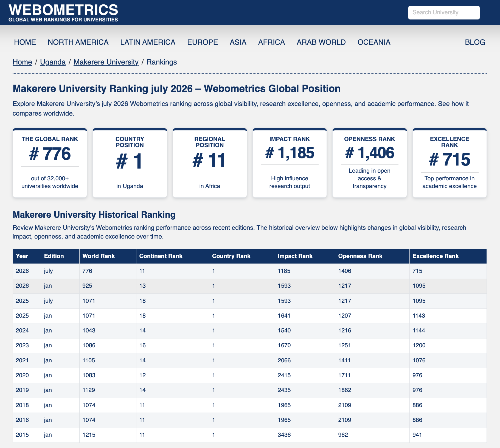Click the Excellence Rank # 715 card
The image size is (500, 448).
(x=450, y=163)
